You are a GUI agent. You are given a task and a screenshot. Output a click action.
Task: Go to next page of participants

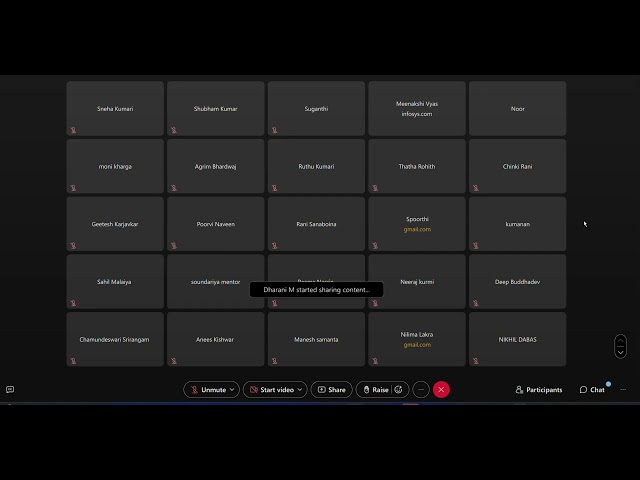(x=620, y=352)
